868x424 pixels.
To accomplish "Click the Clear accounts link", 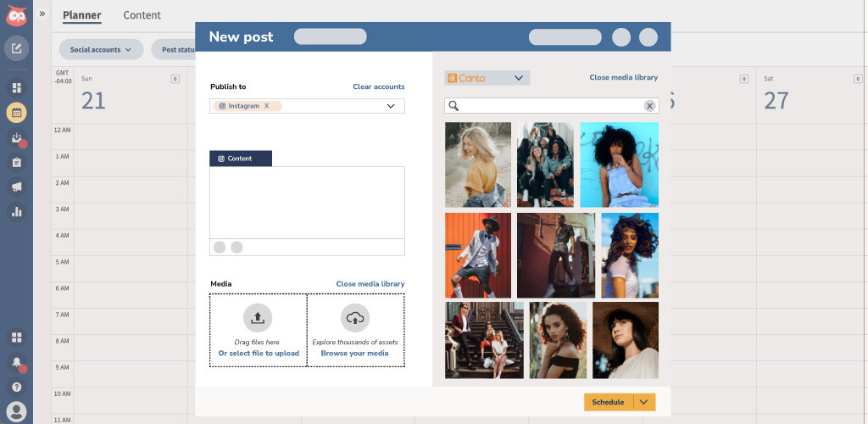I will pyautogui.click(x=379, y=86).
